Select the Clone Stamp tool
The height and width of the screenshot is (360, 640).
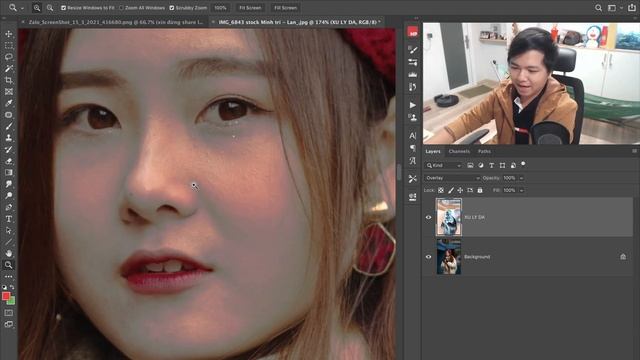tap(9, 138)
